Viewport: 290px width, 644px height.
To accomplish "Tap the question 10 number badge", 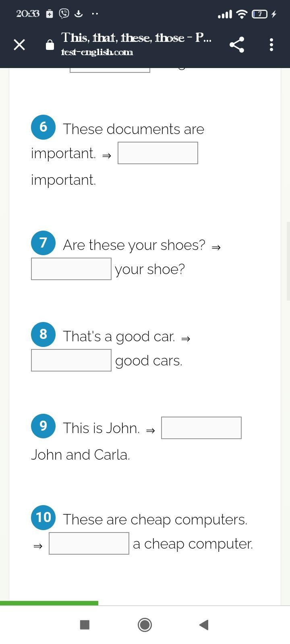I will 43,517.
